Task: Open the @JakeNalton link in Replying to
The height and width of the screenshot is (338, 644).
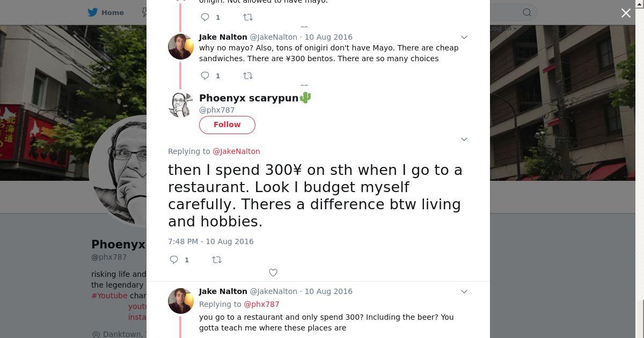Action: 236,151
